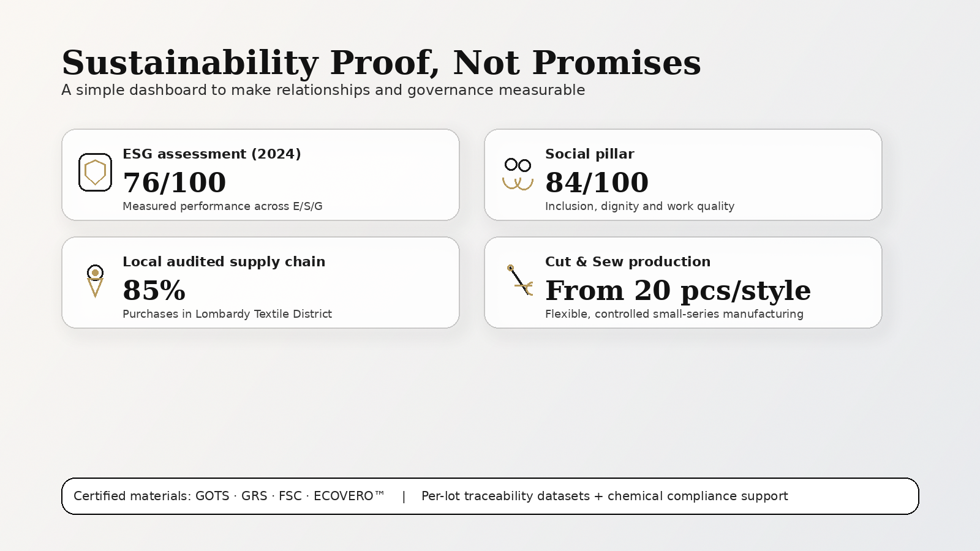Click the location pin supply chain icon
The image size is (980, 551).
point(95,281)
